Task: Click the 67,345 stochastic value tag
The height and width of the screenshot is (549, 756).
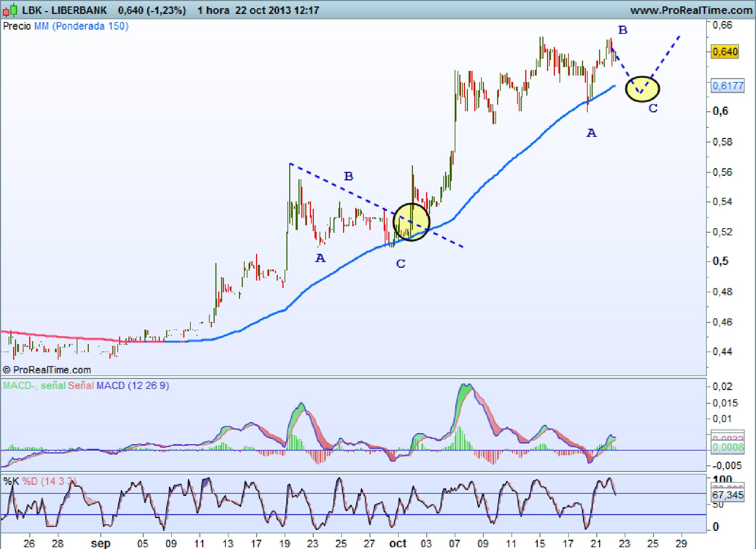Action: [727, 495]
